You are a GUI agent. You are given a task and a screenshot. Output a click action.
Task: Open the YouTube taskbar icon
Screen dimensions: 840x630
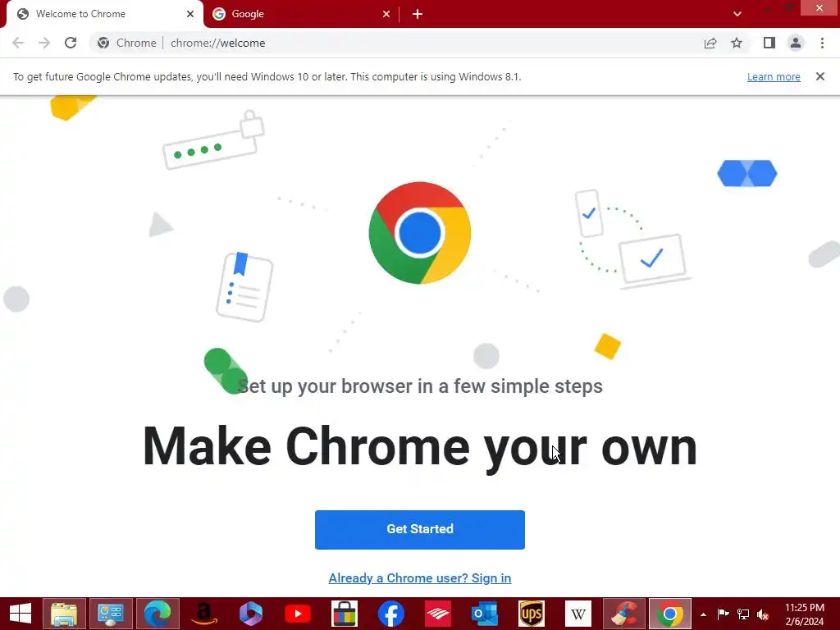coord(297,614)
